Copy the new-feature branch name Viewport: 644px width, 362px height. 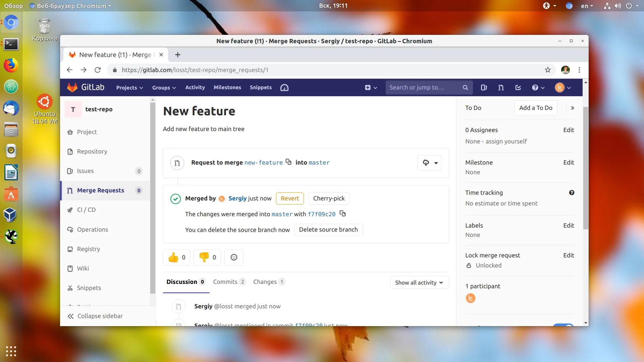pos(288,162)
